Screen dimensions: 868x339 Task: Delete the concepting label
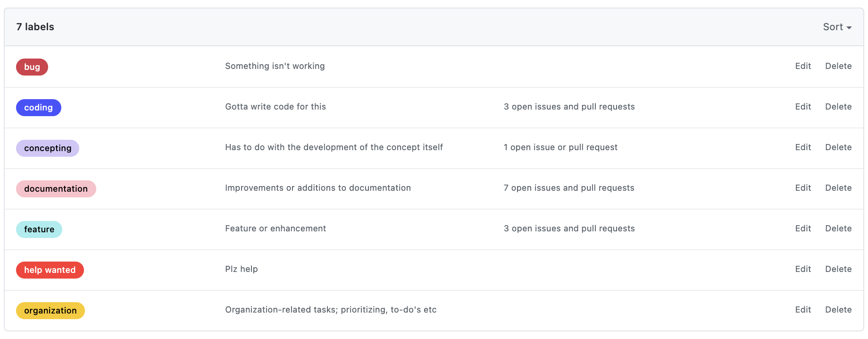point(838,147)
